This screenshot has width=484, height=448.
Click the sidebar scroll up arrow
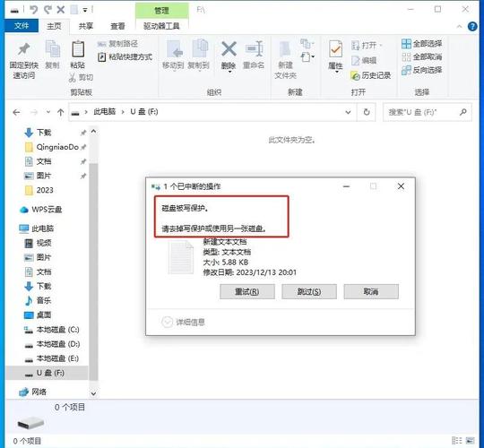point(93,132)
